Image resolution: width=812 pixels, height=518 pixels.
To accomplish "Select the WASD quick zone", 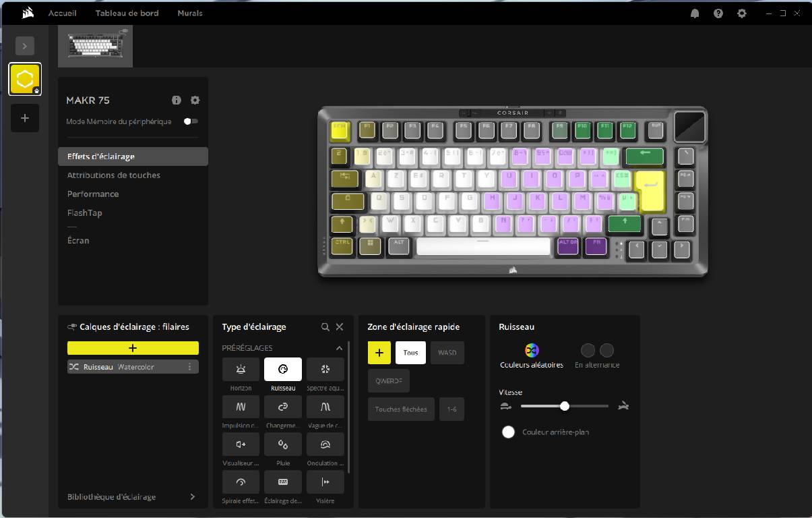I will tap(447, 353).
